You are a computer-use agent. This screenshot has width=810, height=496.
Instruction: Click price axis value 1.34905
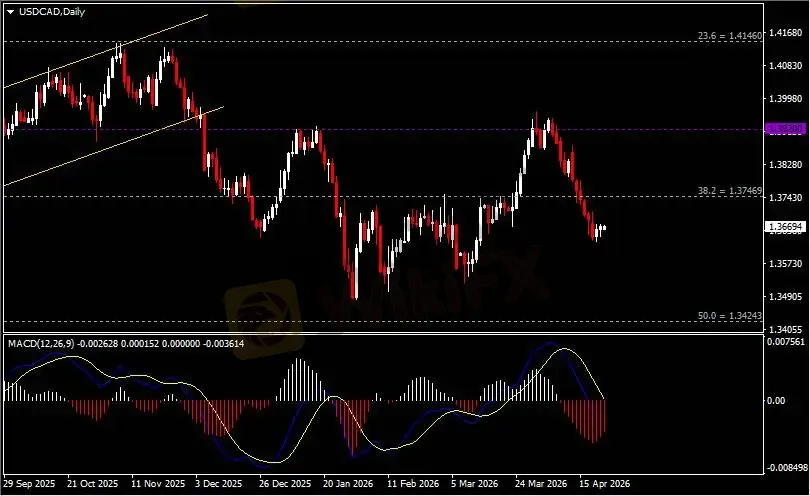(786, 297)
